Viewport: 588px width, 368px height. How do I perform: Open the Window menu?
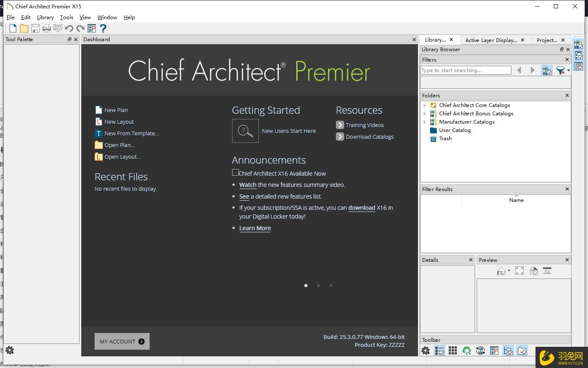[107, 17]
